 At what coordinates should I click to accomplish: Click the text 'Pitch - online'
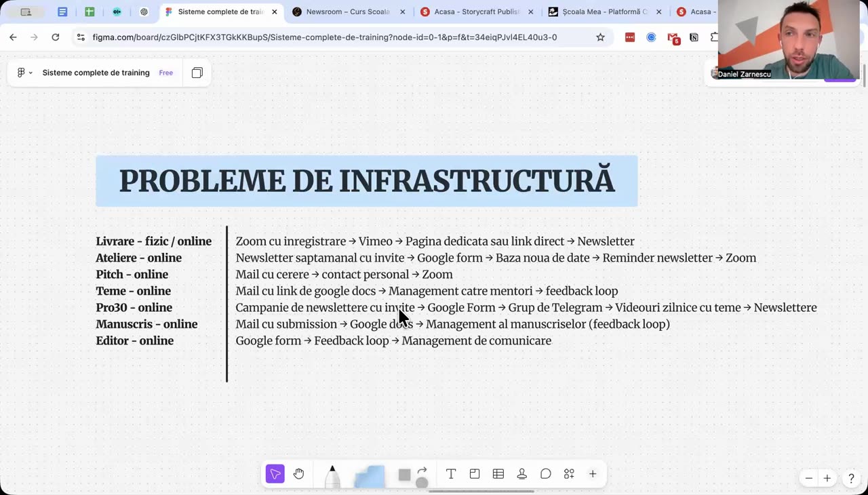tap(132, 275)
